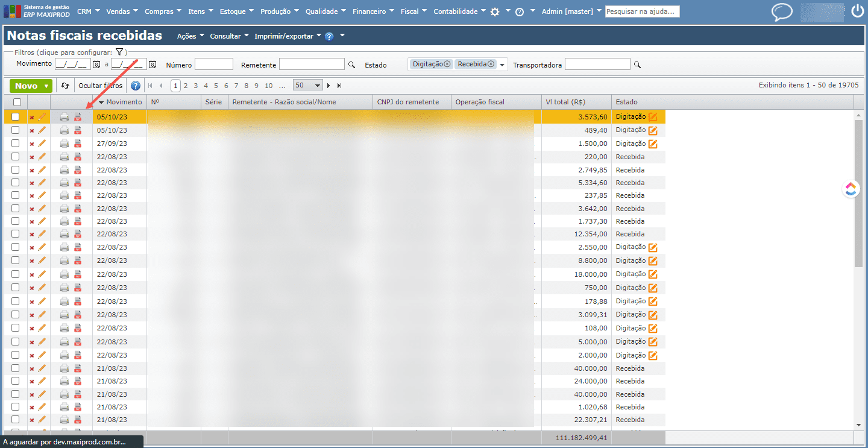Expand the Estado filter dropdown arrow
This screenshot has height=448, width=868.
502,65
